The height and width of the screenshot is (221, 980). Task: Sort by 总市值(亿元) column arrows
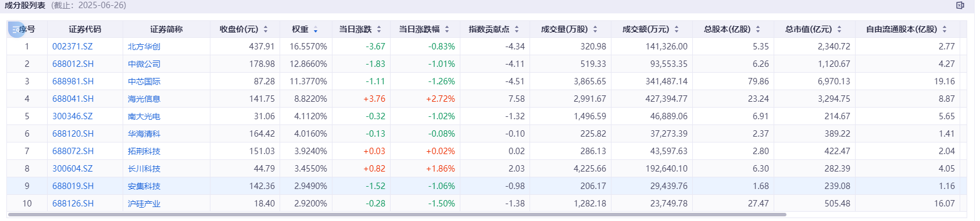(839, 29)
